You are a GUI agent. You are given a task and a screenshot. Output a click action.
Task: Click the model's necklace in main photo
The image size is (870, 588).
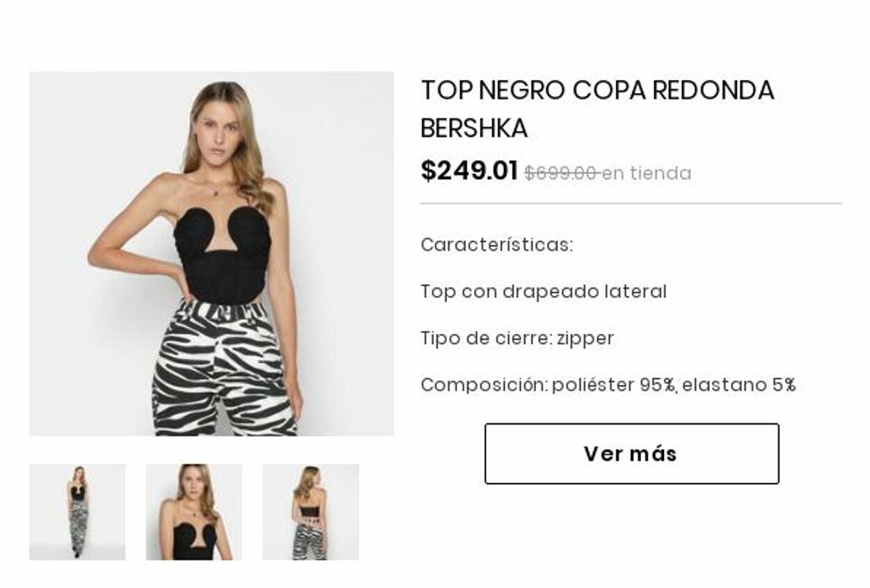coord(216,191)
